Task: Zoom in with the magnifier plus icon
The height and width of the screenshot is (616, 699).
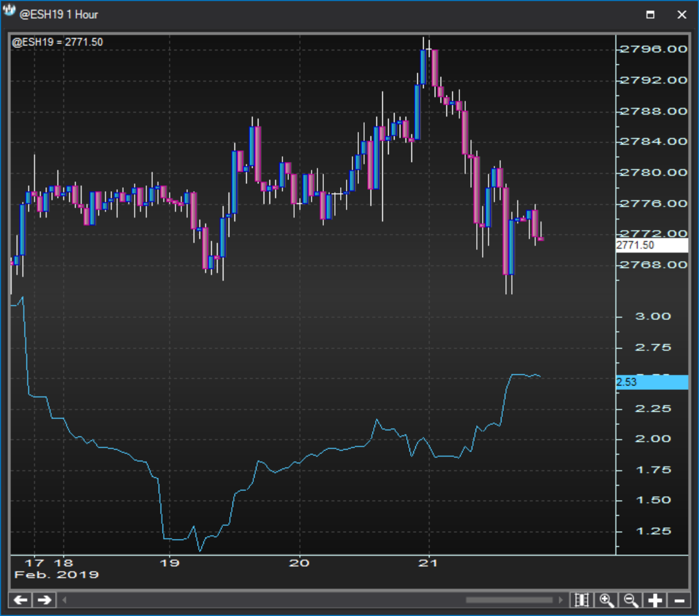Action: click(607, 600)
